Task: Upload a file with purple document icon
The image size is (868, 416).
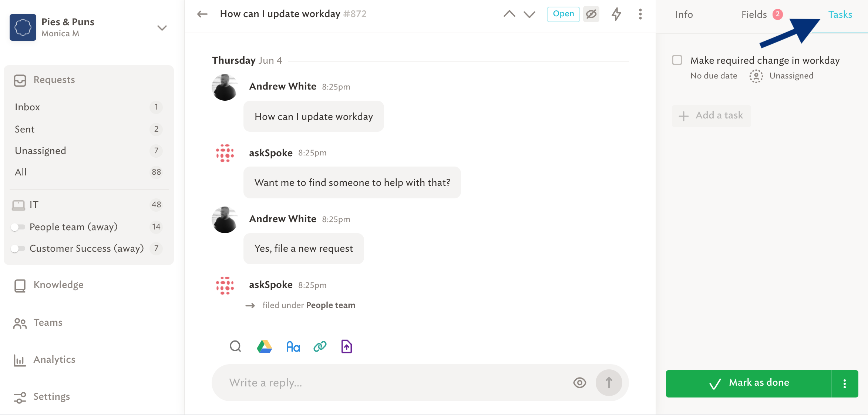Action: [346, 346]
